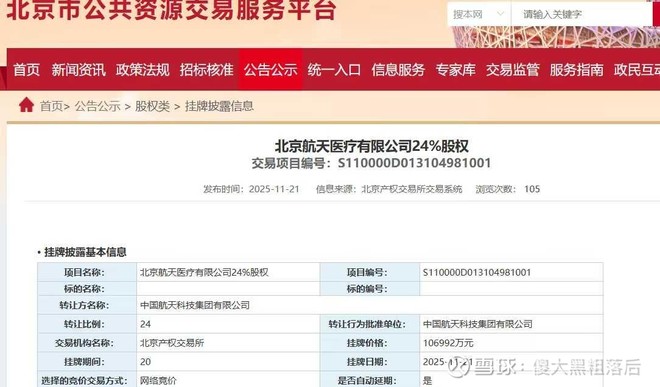Screen dimensions: 660x387
Task: Open the 专家库 navigation tab
Action: pos(455,69)
